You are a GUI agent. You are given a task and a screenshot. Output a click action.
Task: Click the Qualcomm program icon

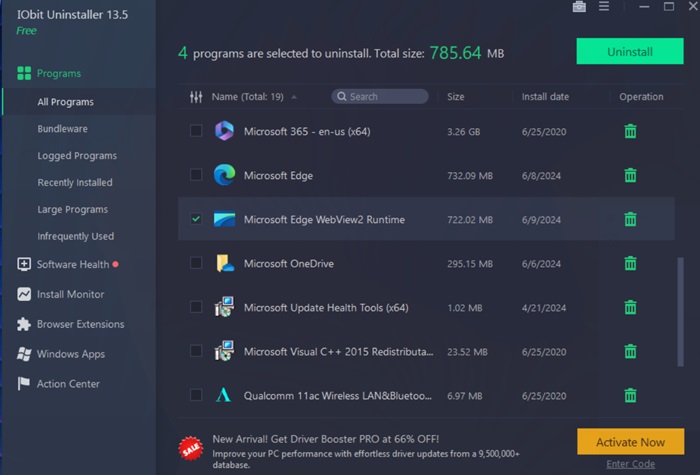pyautogui.click(x=223, y=395)
